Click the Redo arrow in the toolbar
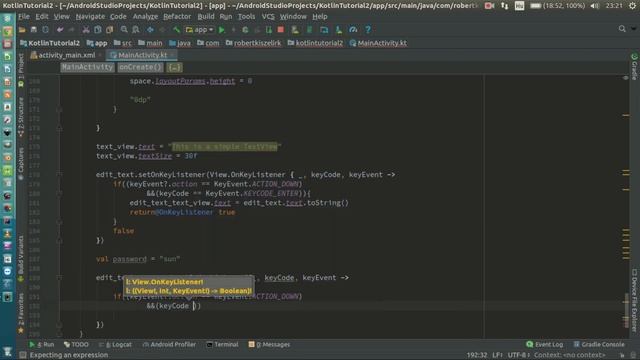This screenshot has height=360, width=640. click(x=72, y=30)
